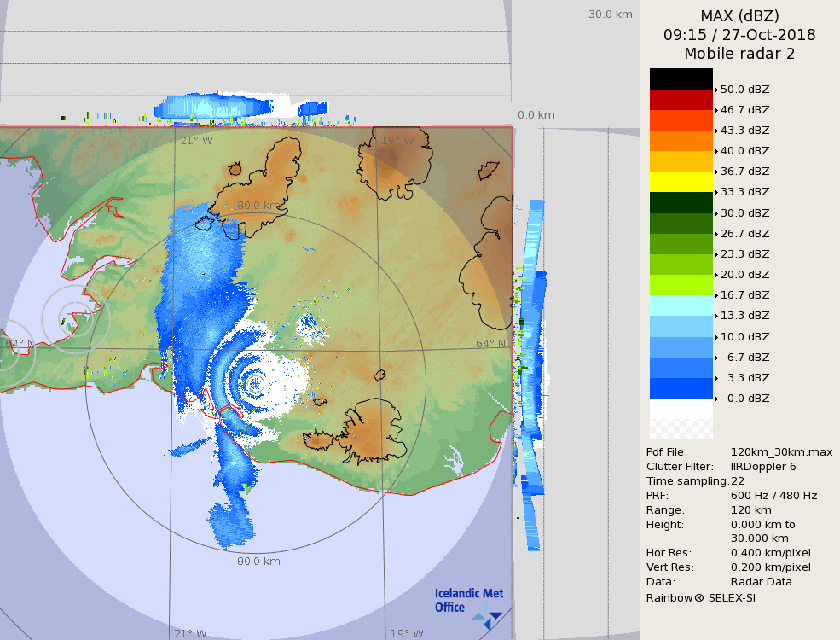Viewport: 840px width, 640px height.
Task: Click the arrow marker beside 0.0 dBZ
Action: (x=716, y=399)
